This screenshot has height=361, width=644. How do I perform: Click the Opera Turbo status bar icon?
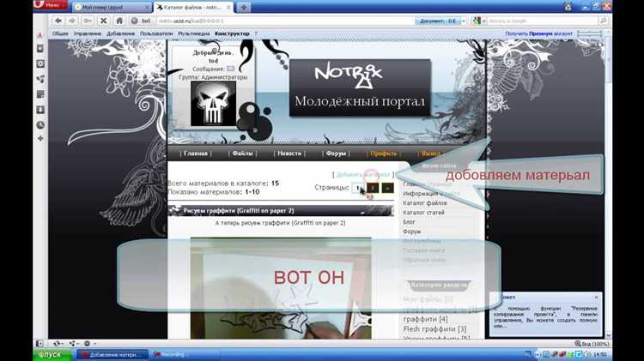[88, 343]
